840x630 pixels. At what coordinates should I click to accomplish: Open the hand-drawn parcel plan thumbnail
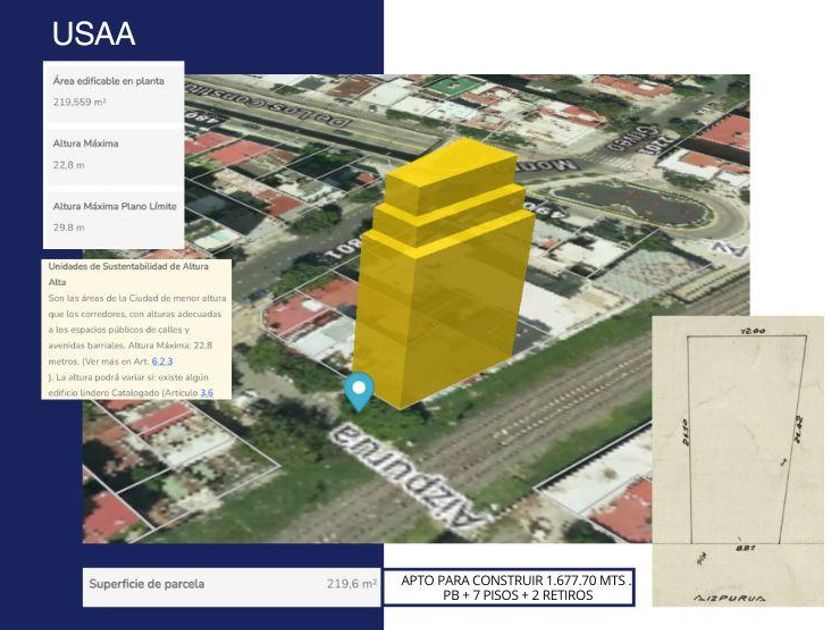tap(738, 460)
